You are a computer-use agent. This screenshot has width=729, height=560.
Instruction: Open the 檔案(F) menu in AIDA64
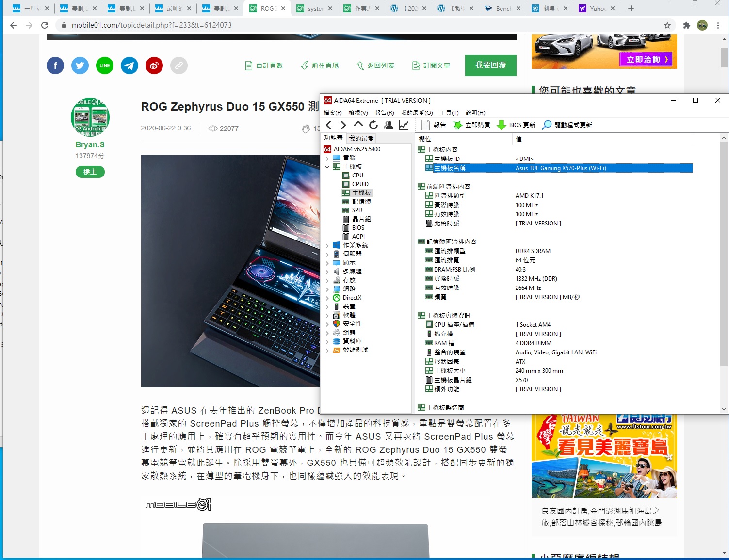tap(333, 113)
